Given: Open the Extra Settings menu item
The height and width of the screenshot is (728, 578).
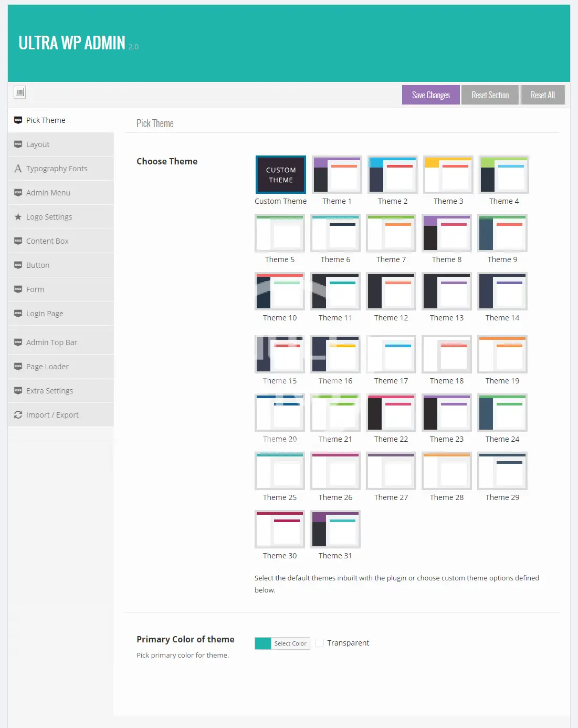Looking at the screenshot, I should tap(49, 391).
